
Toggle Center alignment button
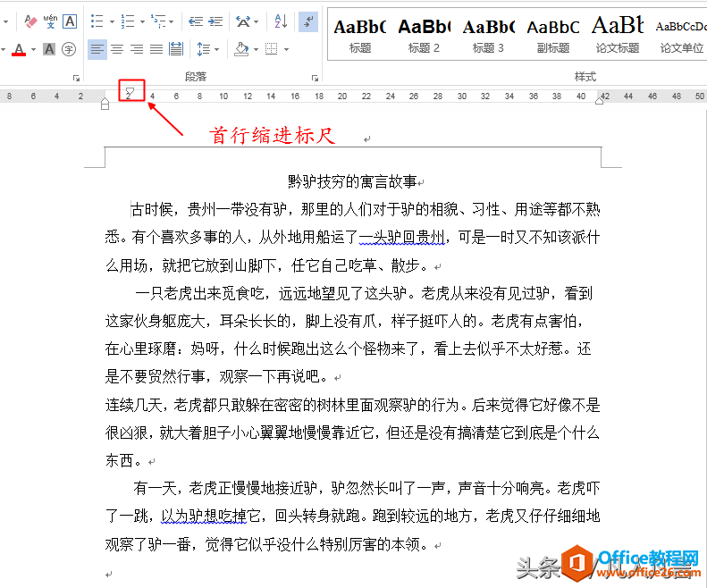click(117, 49)
